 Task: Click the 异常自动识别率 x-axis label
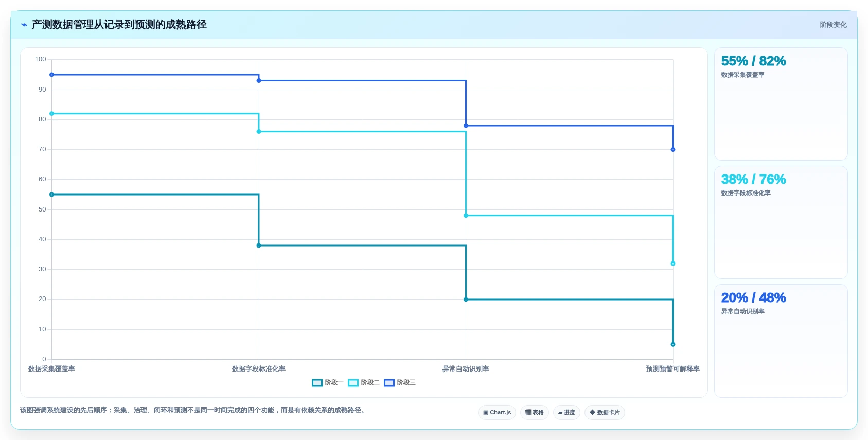click(466, 369)
